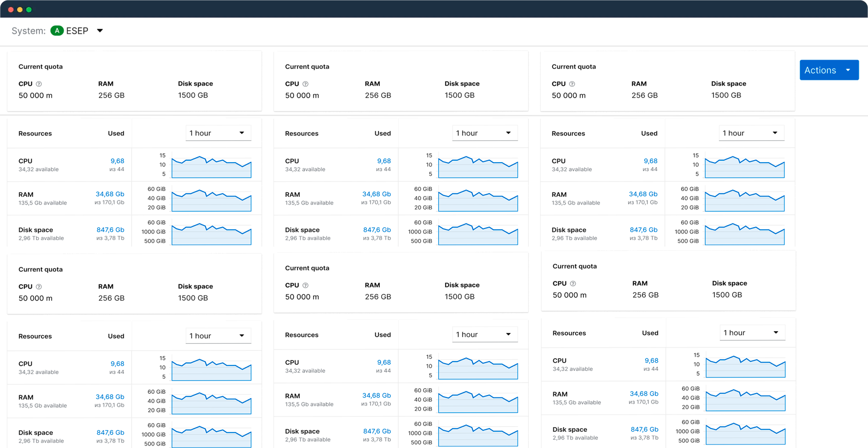Open the 1 hour time range selector in top-left panel

[x=218, y=133]
